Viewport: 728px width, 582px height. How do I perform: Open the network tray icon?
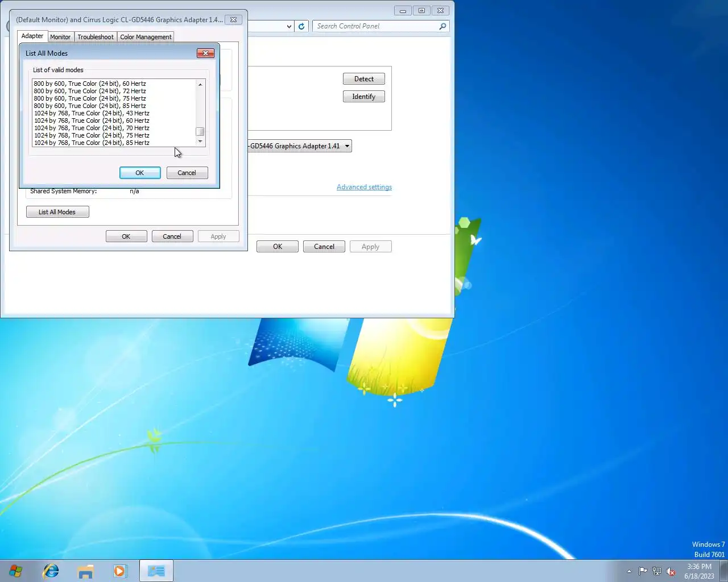click(657, 571)
